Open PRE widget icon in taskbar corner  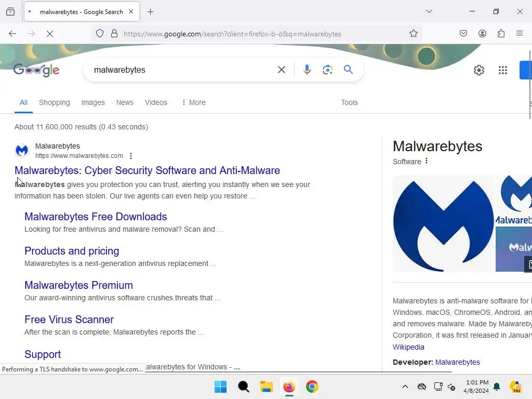tap(515, 387)
